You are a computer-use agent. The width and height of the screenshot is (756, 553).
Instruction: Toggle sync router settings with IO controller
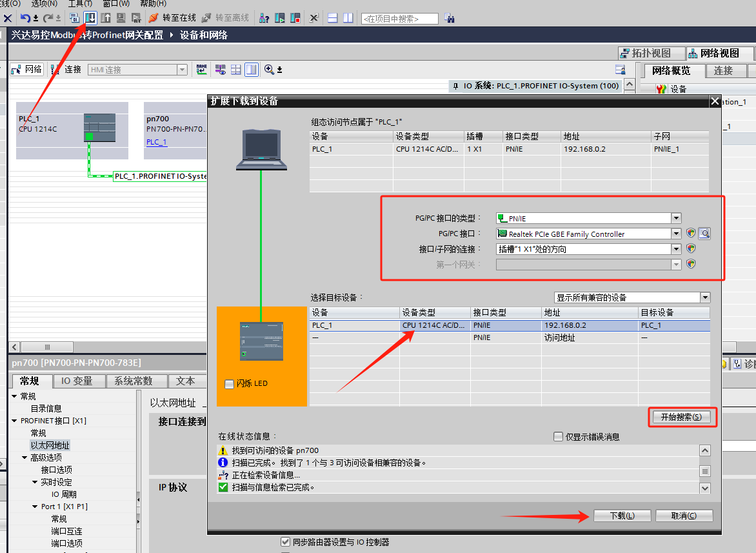[285, 542]
